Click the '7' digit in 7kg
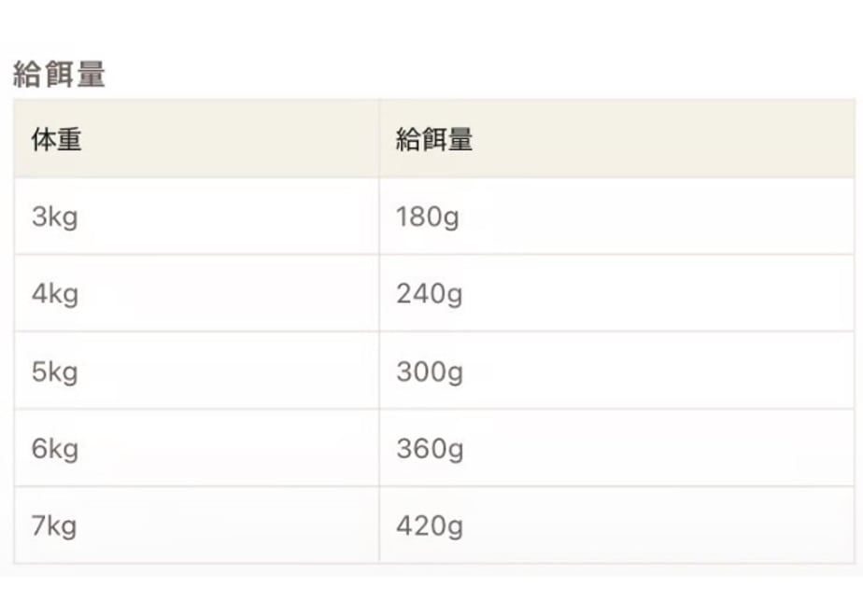 tap(39, 525)
